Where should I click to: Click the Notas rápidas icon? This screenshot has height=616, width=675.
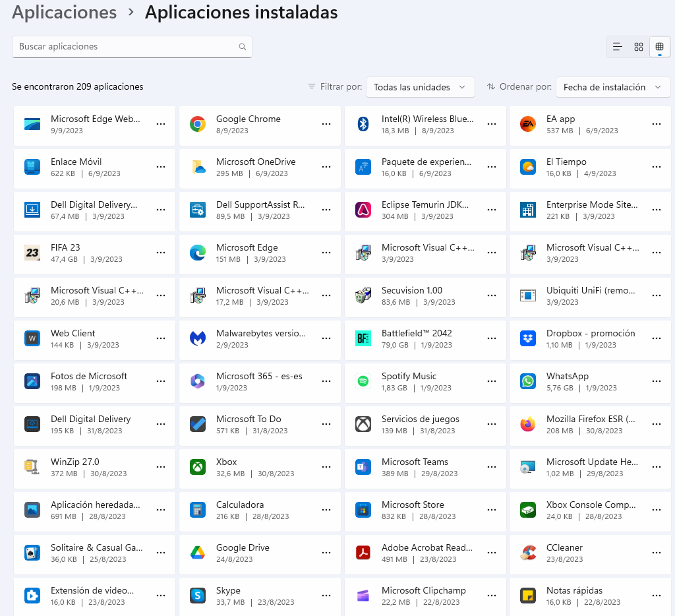pos(528,596)
